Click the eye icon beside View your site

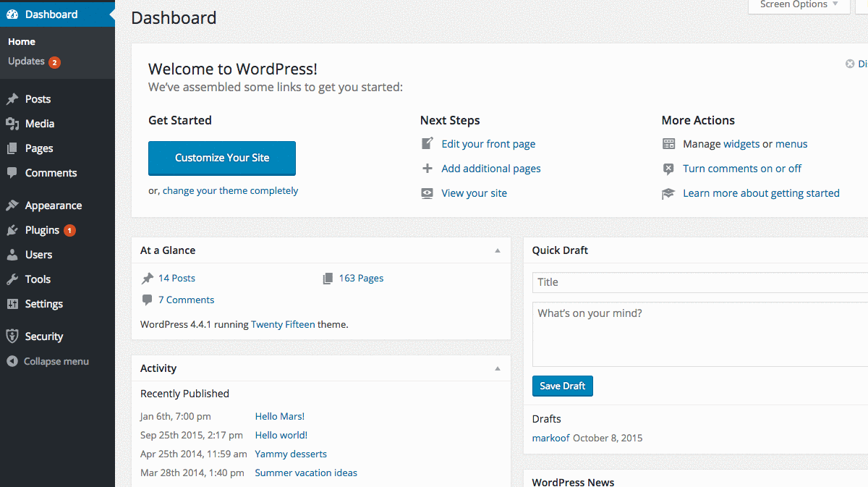427,193
